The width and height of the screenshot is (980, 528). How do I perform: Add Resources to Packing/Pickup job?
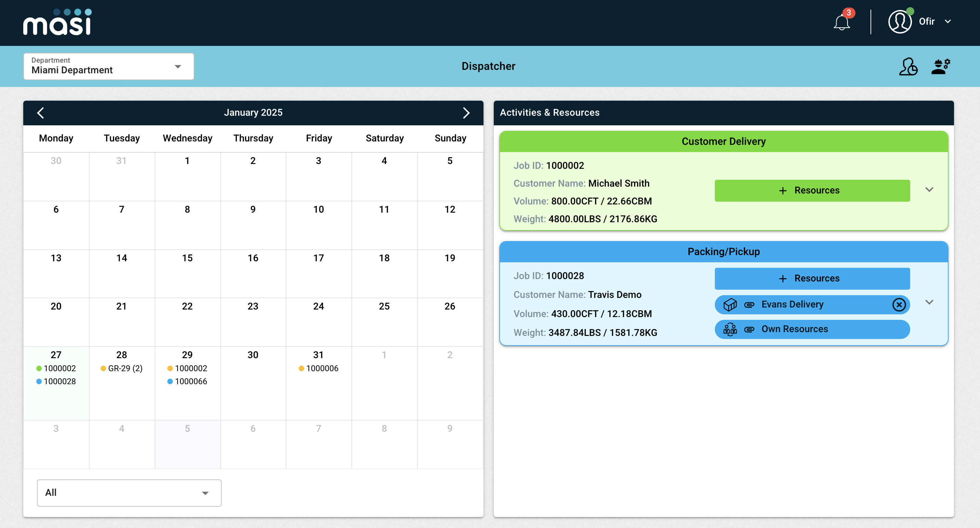tap(812, 279)
